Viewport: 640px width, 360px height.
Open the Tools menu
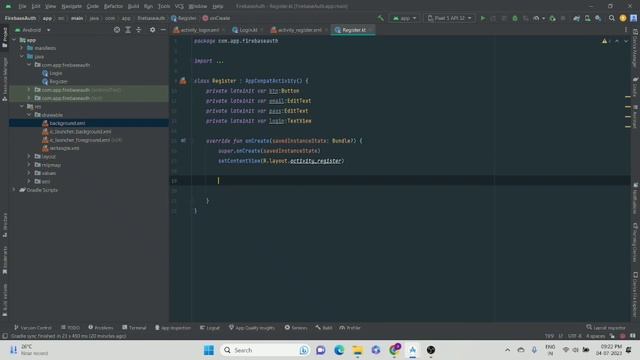point(164,7)
